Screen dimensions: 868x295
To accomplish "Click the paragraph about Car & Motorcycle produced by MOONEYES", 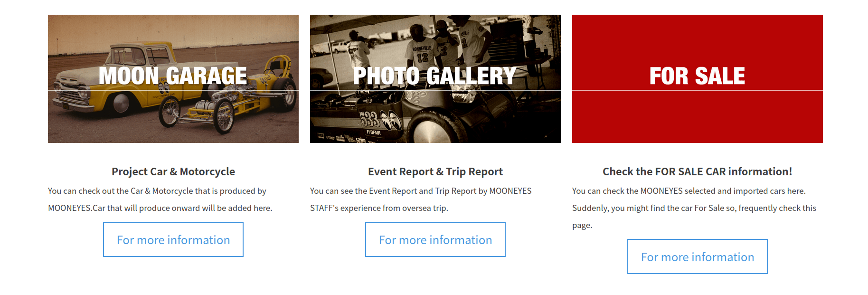I will pos(160,200).
